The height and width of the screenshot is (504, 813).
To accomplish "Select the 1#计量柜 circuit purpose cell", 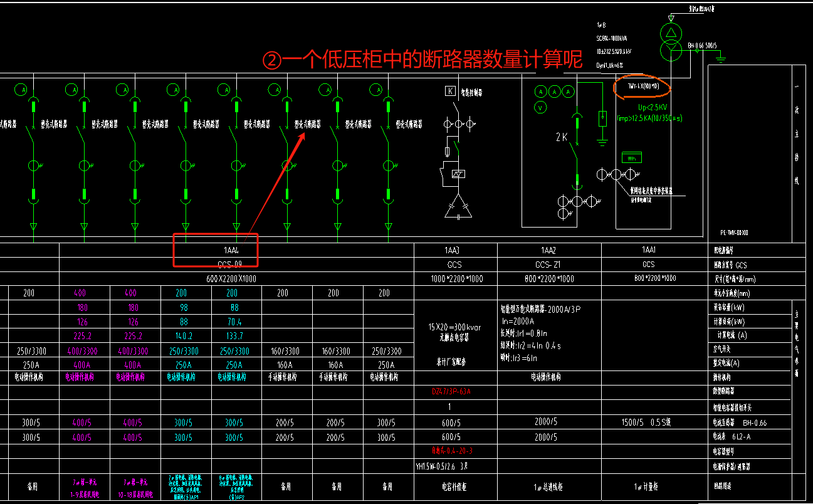I will (653, 488).
